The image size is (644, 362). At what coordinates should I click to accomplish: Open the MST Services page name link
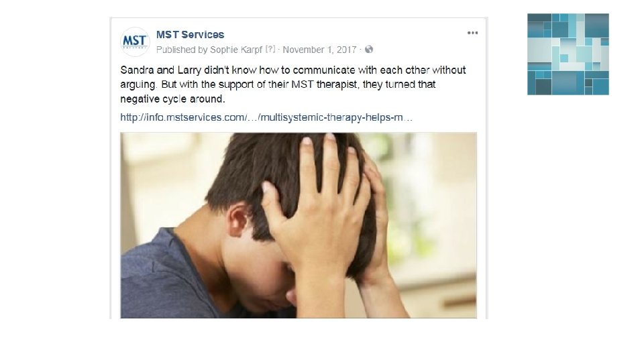click(190, 35)
